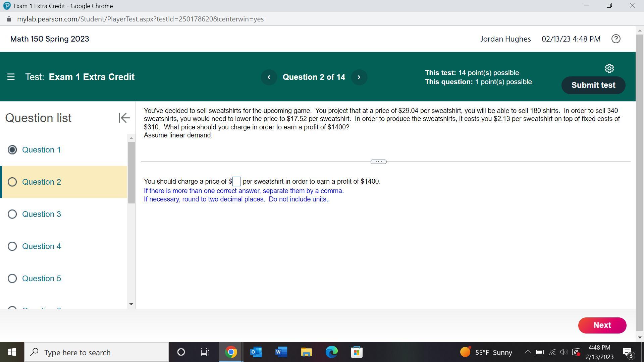Launch Outlook from the taskbar
This screenshot has width=644, height=362.
256,352
